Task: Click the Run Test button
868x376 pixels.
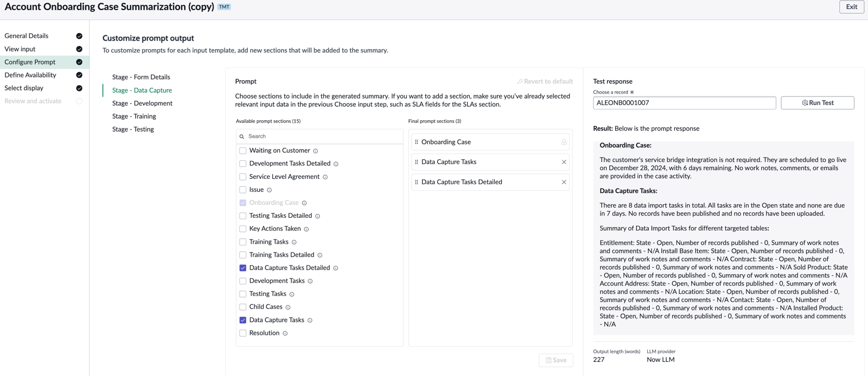Action: 817,102
